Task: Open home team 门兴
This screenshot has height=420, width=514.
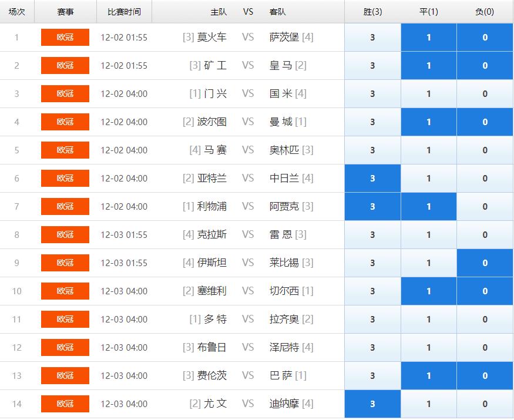Action: point(216,94)
